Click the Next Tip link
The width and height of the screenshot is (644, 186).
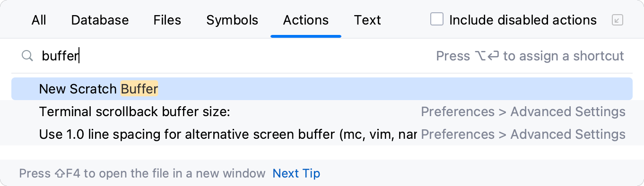296,173
